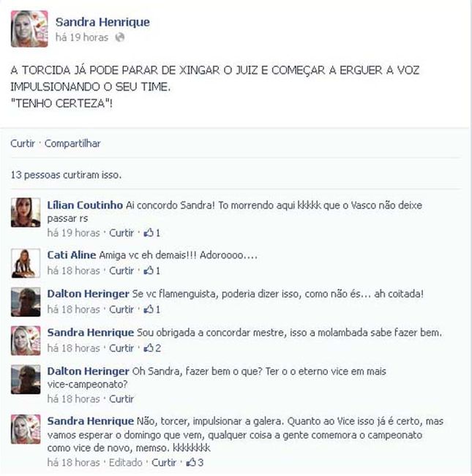This screenshot has height=476, width=472.
Task: Click thumbs-up icon on Lílian Coutinho's comment
Action: (x=149, y=233)
